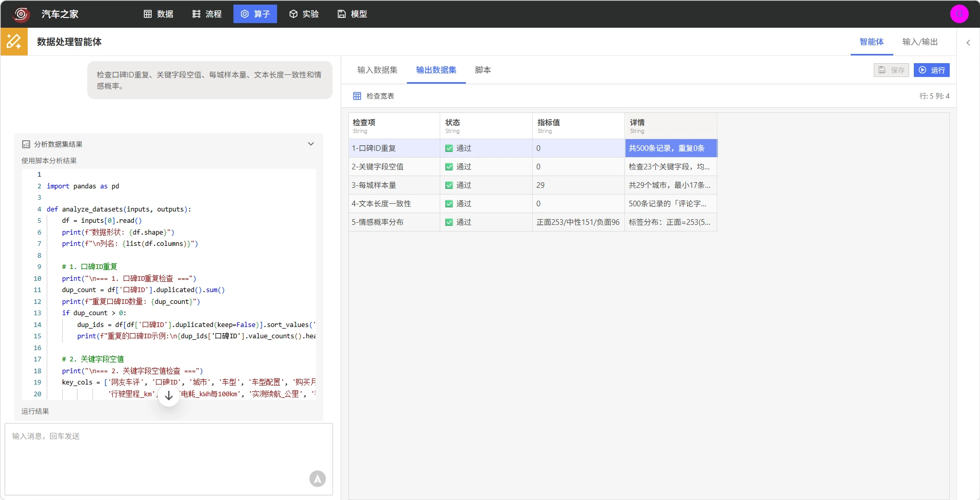
Task: Click the 检查项 column header
Action: 394,126
